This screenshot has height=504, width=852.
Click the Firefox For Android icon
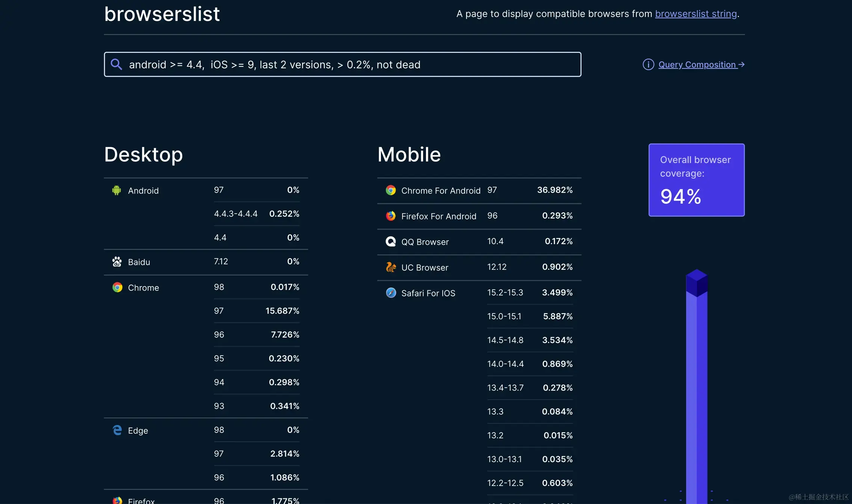coord(391,216)
